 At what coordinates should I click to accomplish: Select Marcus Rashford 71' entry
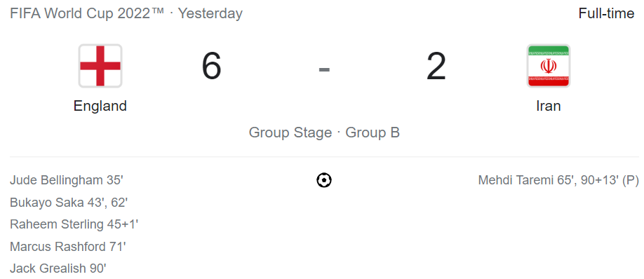[68, 247]
